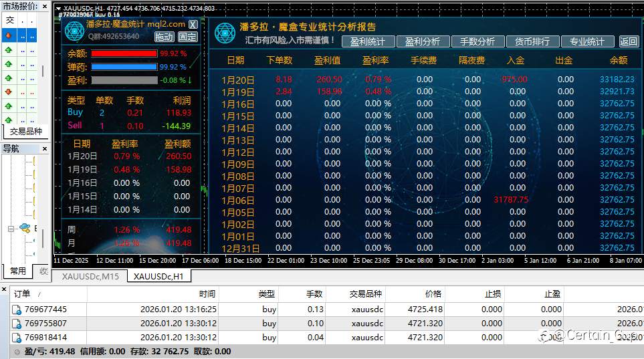Click deposit value 975.00 in report
This screenshot has width=644, height=359.
(x=515, y=80)
